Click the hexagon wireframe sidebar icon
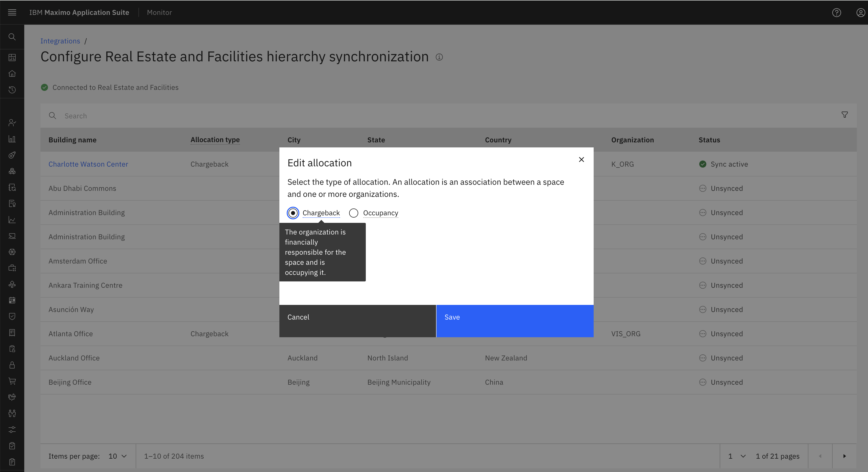Screen dimensions: 868x472 [x=12, y=252]
